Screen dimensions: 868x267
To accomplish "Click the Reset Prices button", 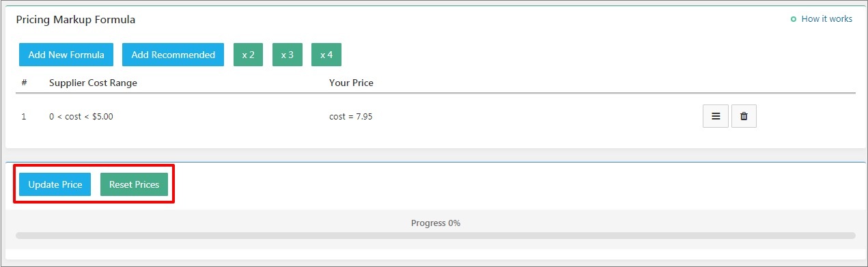I will [134, 184].
